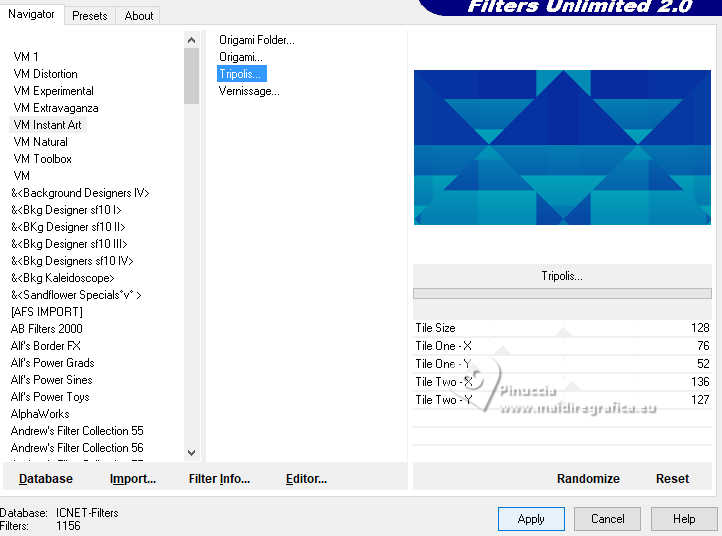The height and width of the screenshot is (536, 722).
Task: Choose the Origami Folder... filter
Action: point(256,40)
